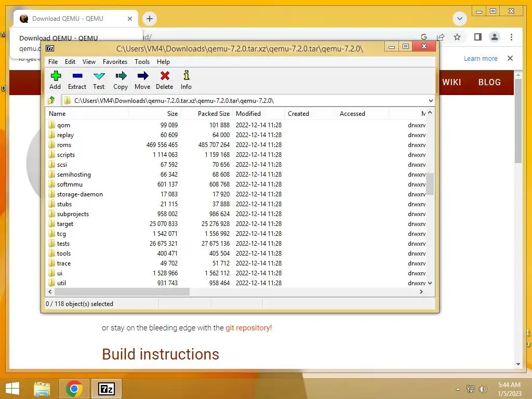Open Chrome tab search dropdown

pyautogui.click(x=460, y=19)
